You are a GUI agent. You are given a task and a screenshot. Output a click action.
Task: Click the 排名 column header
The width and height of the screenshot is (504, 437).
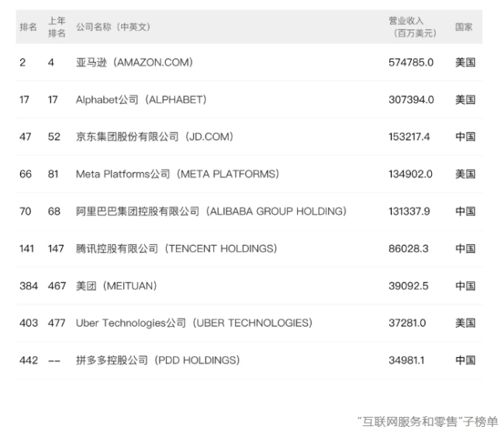(28, 27)
